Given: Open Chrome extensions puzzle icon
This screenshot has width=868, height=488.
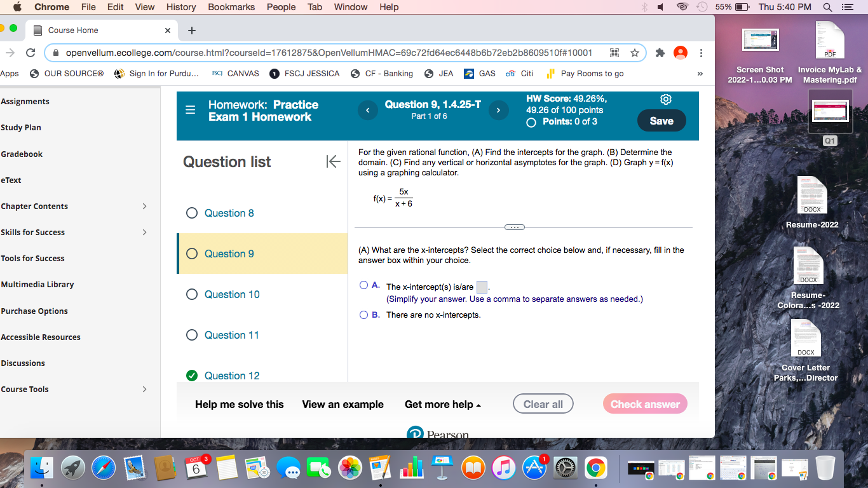Looking at the screenshot, I should (660, 53).
